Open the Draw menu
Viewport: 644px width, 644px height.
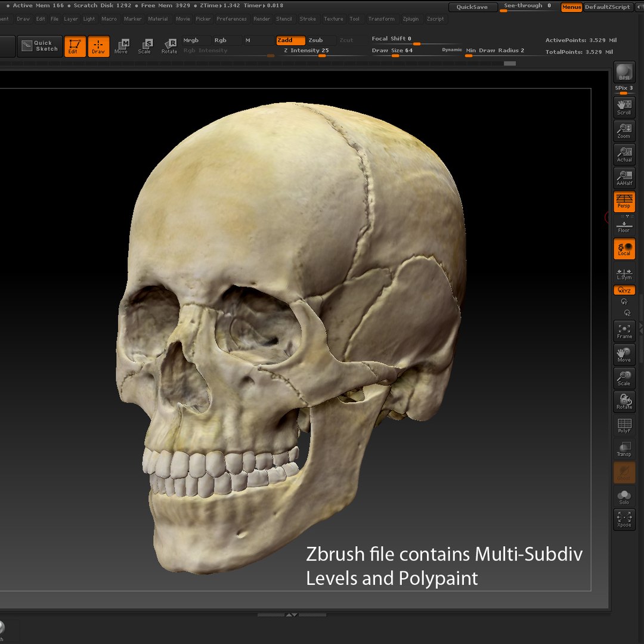pos(23,19)
